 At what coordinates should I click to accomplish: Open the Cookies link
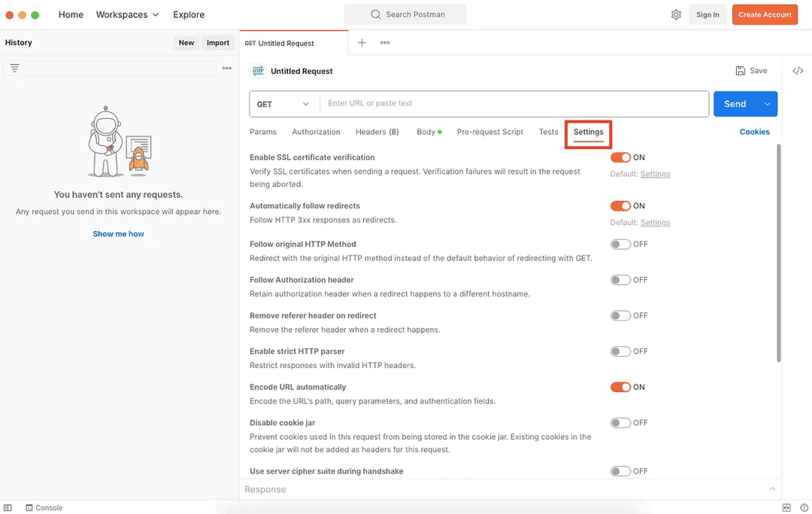(x=755, y=132)
